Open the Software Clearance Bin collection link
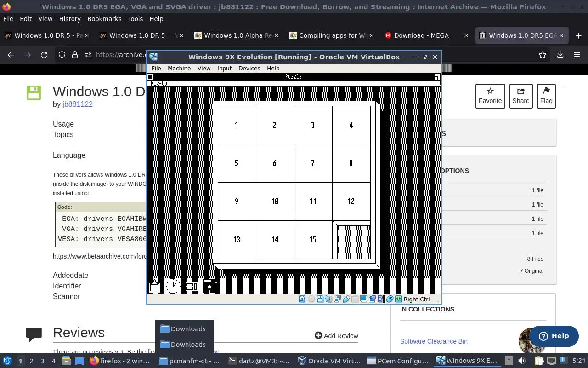588x368 pixels. click(434, 341)
